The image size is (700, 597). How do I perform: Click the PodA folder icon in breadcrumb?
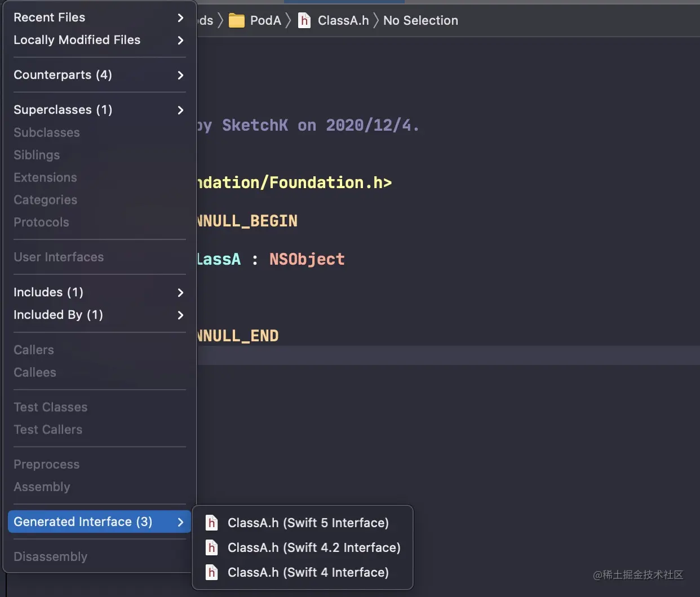point(236,21)
